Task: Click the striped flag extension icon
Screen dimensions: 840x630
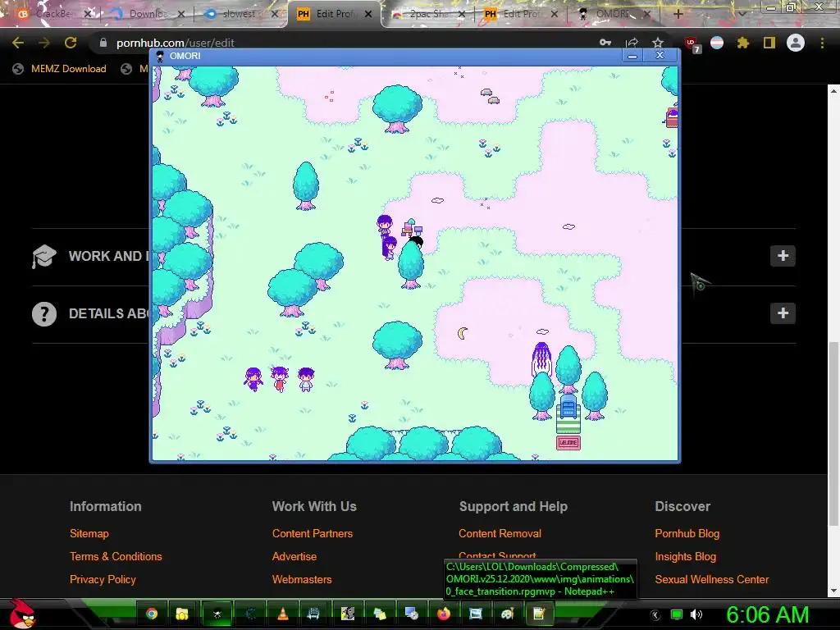Action: 717,43
